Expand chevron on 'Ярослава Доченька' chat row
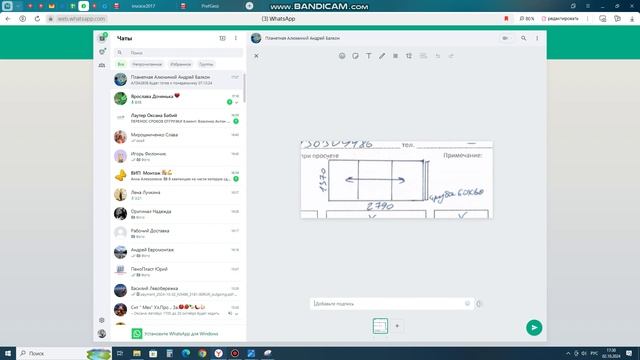640x360 pixels. point(237,102)
